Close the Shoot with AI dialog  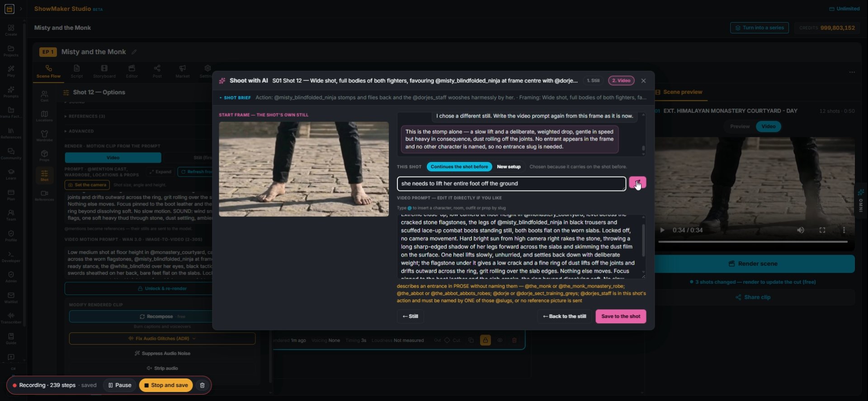tap(643, 81)
